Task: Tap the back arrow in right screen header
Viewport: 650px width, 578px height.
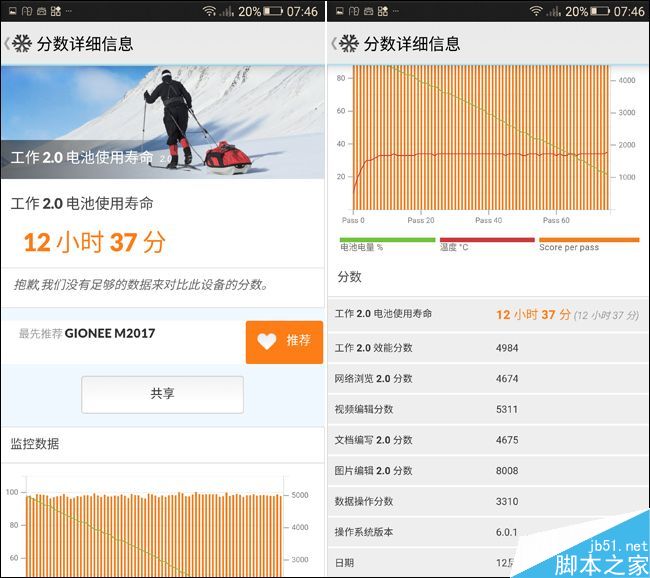Action: [x=334, y=44]
